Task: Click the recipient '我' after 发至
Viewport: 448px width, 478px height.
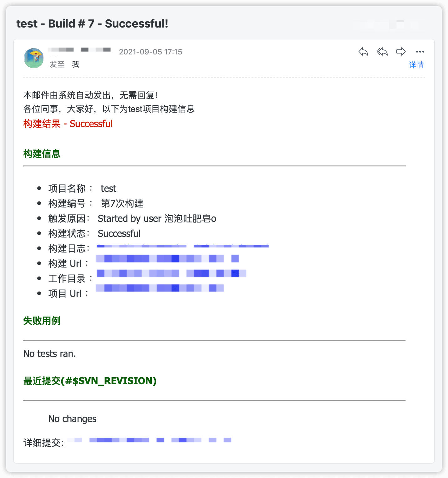Action: (x=76, y=64)
